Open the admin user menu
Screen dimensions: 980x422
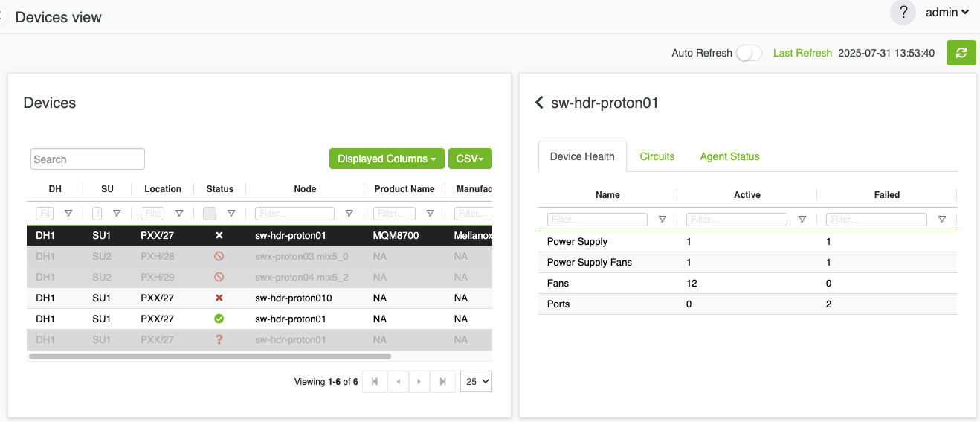(x=947, y=12)
